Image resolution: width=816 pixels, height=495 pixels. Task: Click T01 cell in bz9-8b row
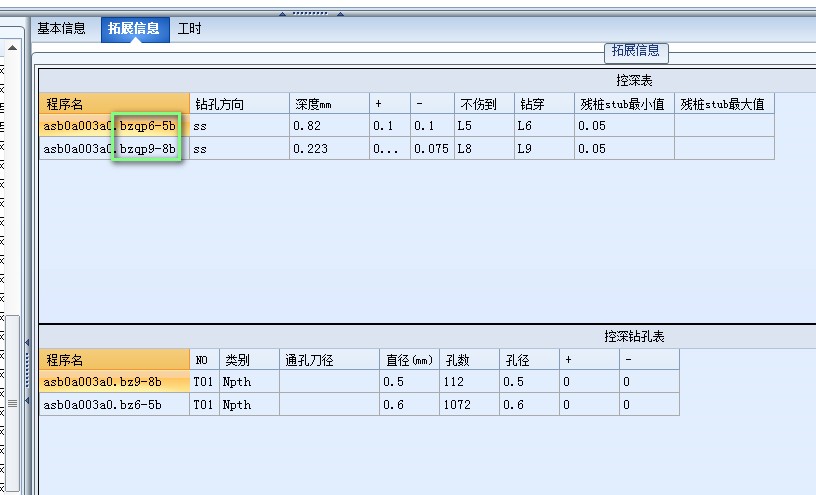point(205,382)
